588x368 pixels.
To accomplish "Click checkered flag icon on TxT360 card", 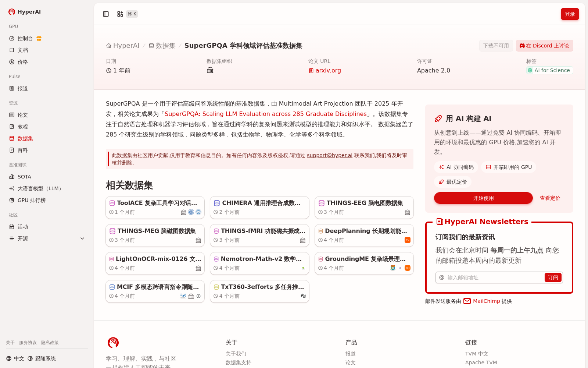I will pos(303,296).
